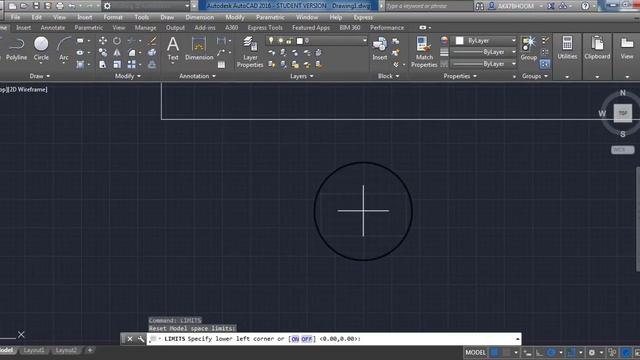Expand the Modify panel
This screenshot has width=640, height=360.
[x=128, y=76]
